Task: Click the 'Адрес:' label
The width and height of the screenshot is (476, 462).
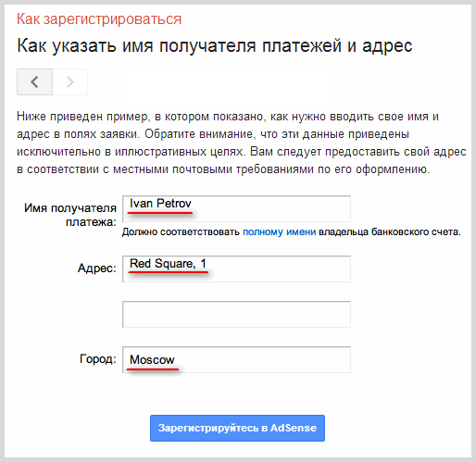Action: click(x=97, y=268)
